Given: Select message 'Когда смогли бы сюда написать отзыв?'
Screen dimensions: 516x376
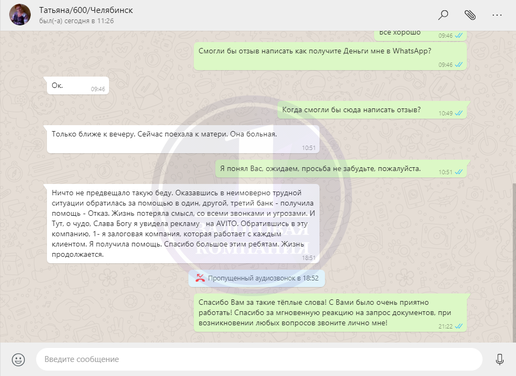Looking at the screenshot, I should click(372, 110).
